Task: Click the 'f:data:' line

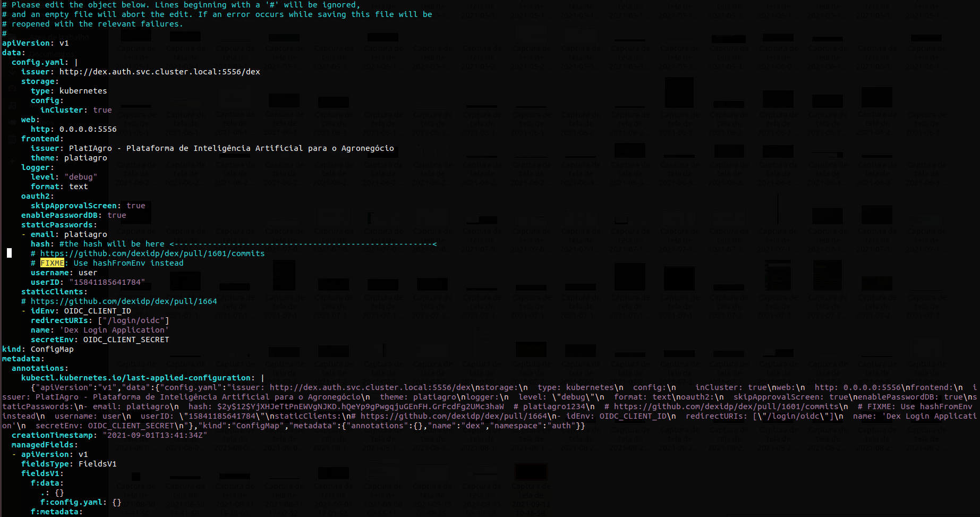Action: click(x=47, y=483)
